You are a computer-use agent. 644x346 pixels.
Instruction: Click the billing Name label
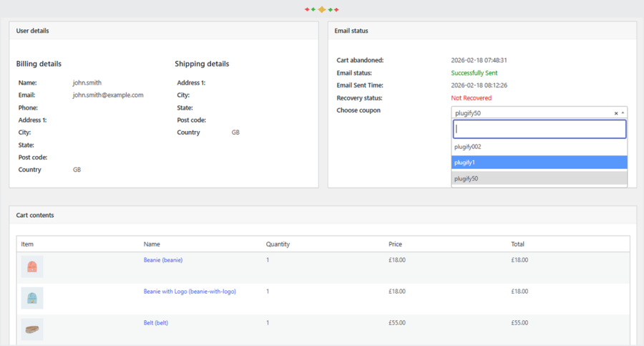click(27, 82)
